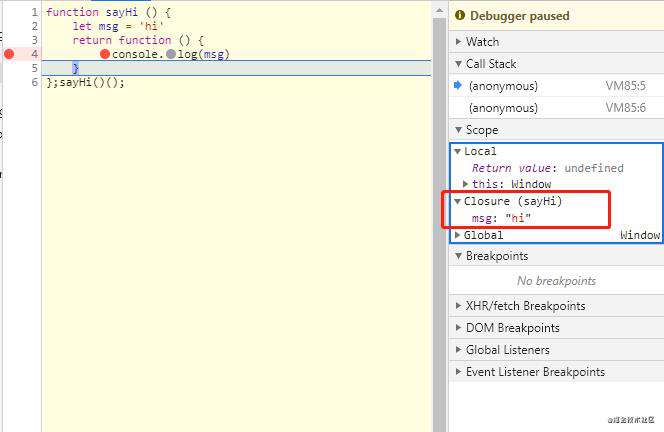Image resolution: width=664 pixels, height=432 pixels.
Task: Expand Event Listener Breakpoints section
Action: pyautogui.click(x=556, y=372)
